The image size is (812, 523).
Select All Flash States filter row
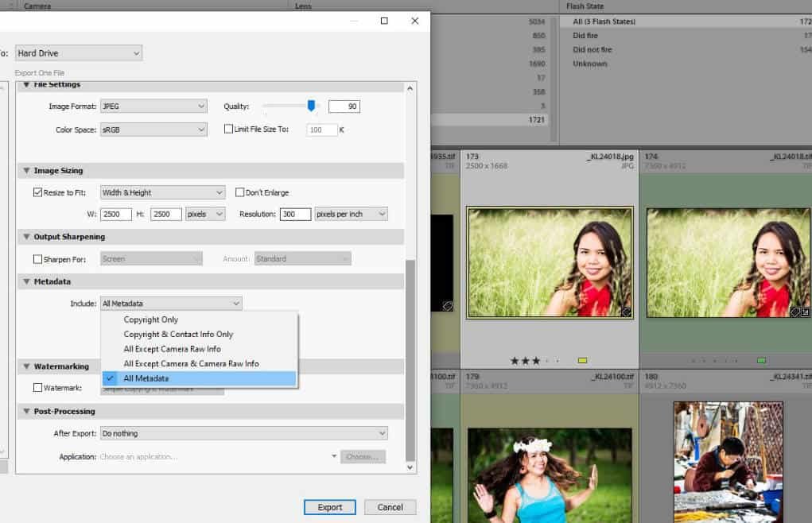tap(686, 21)
